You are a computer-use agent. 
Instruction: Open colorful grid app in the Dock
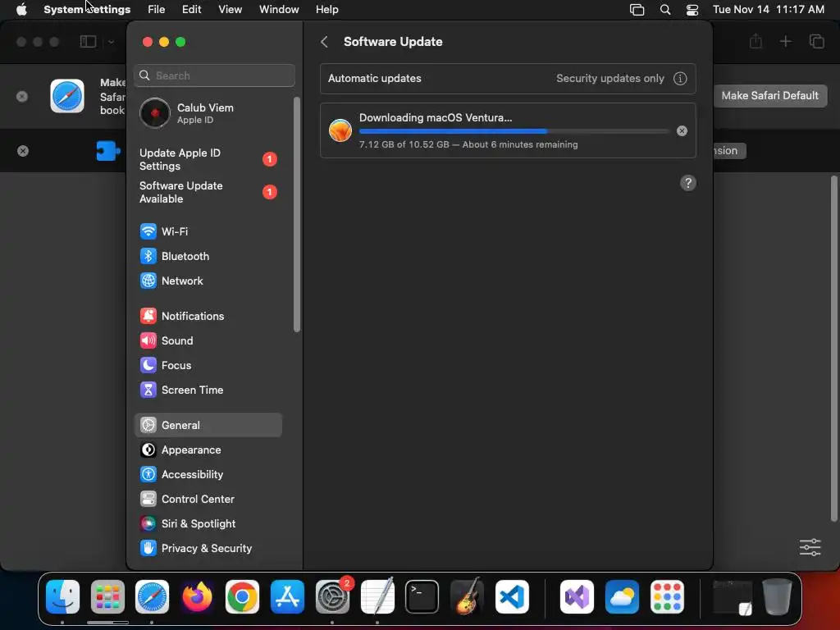[667, 597]
